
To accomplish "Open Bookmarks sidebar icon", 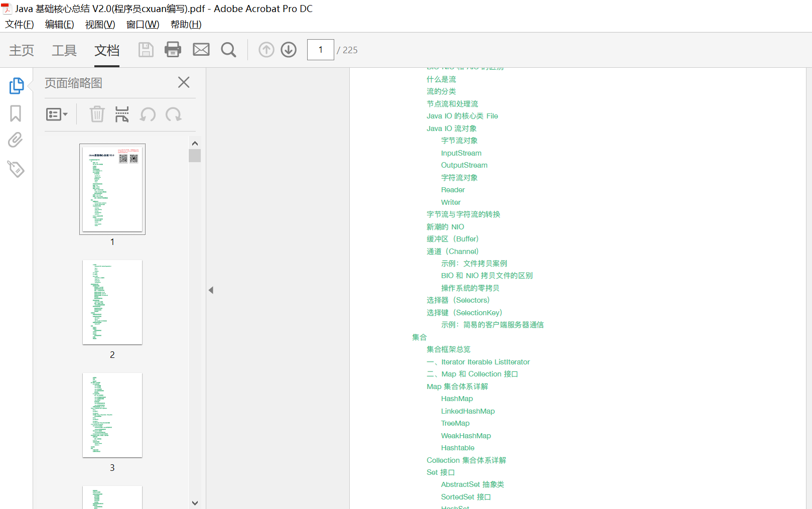I will pos(16,113).
